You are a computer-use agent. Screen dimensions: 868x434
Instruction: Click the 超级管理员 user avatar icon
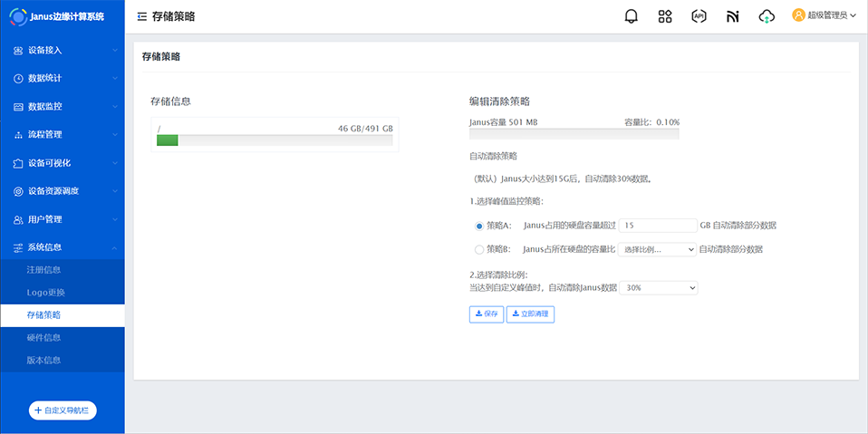(798, 15)
